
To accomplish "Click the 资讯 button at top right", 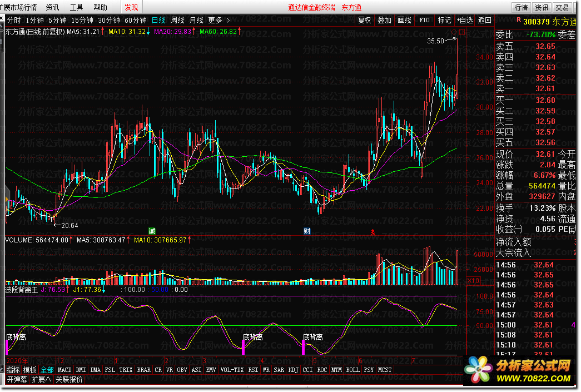I will tap(542, 7).
